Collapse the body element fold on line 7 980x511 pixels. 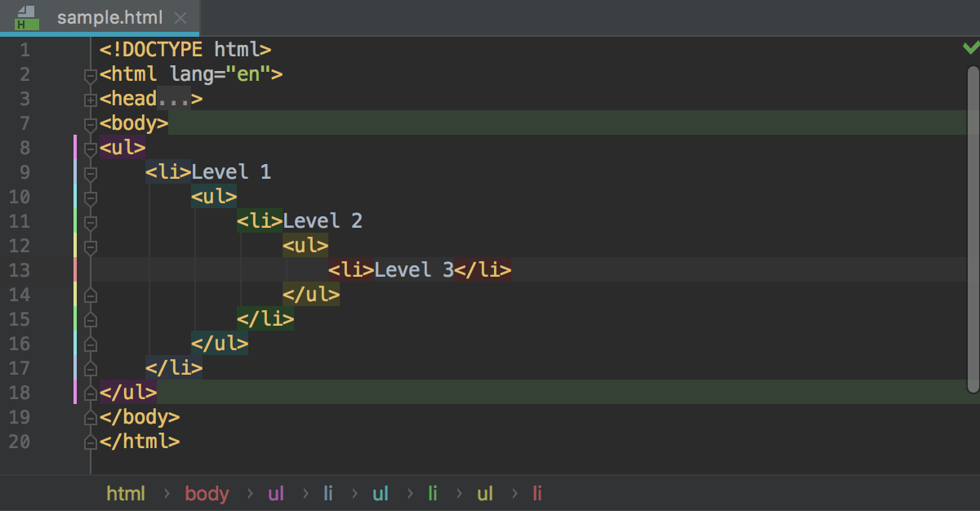pyautogui.click(x=89, y=123)
